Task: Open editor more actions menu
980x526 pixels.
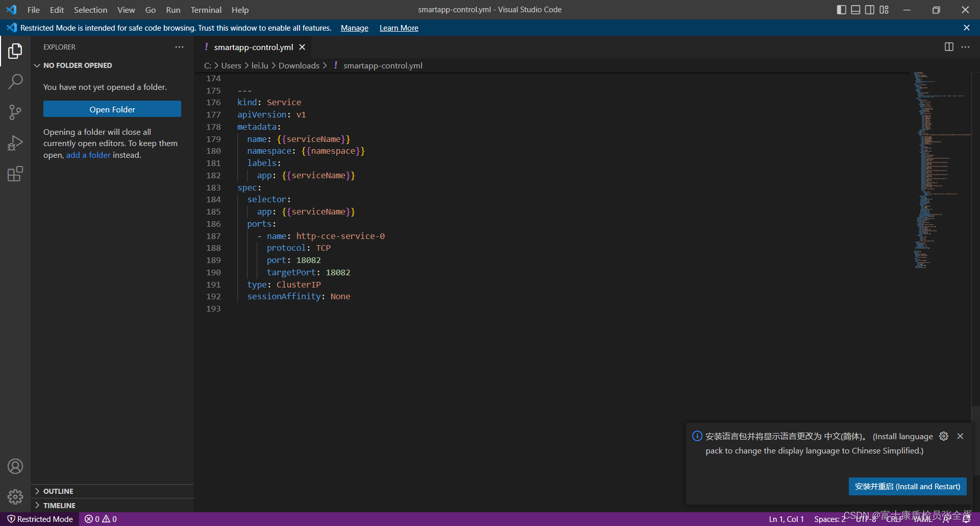Action: 965,47
